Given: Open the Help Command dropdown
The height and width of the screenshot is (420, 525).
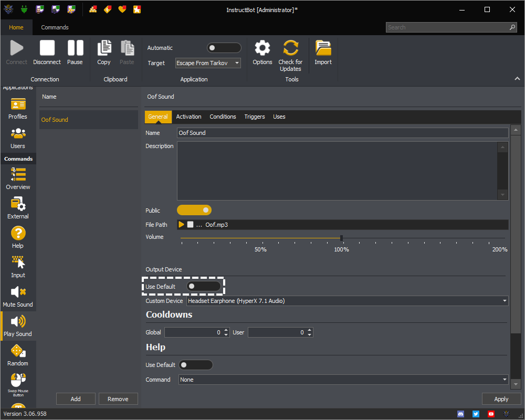Looking at the screenshot, I should (343, 380).
